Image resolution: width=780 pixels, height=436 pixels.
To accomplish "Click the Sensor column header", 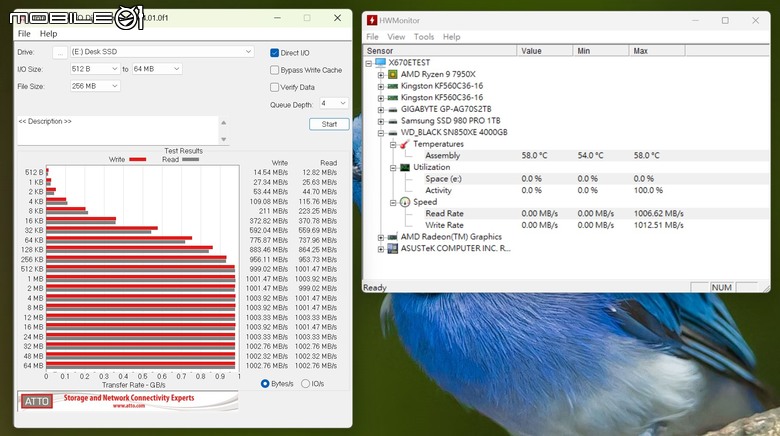I will tap(440, 51).
